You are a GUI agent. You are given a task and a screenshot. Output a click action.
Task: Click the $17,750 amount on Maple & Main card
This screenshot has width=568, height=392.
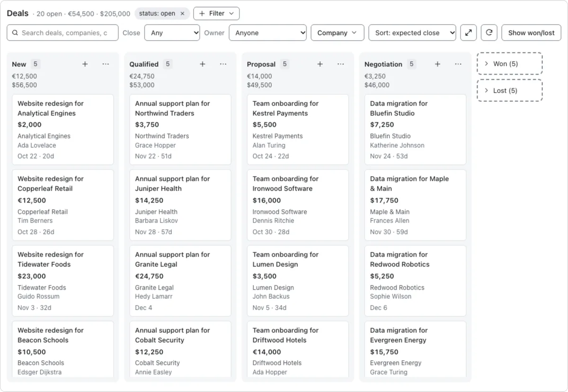pyautogui.click(x=384, y=200)
